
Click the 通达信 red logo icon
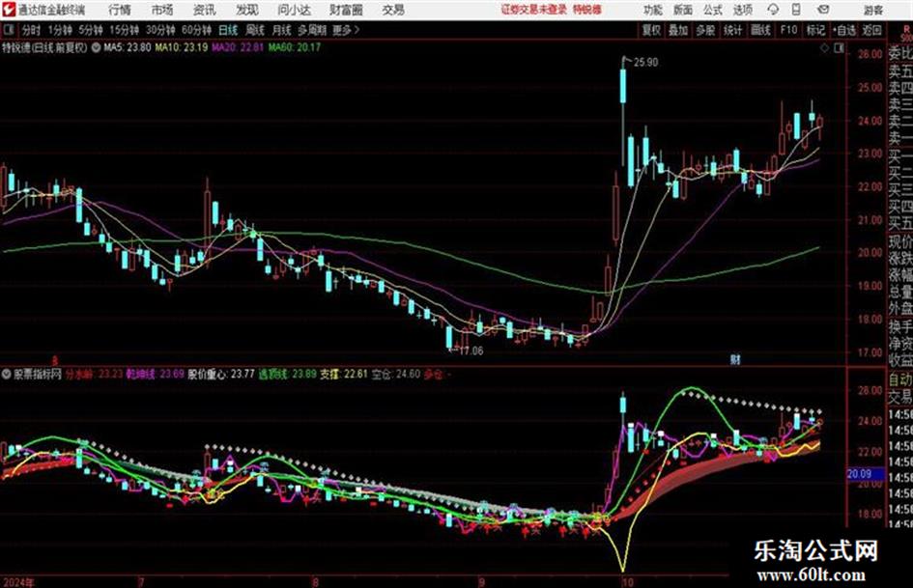(x=9, y=10)
